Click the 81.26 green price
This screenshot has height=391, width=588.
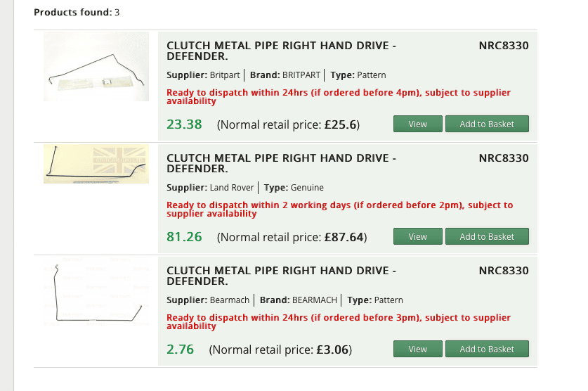[x=184, y=237]
